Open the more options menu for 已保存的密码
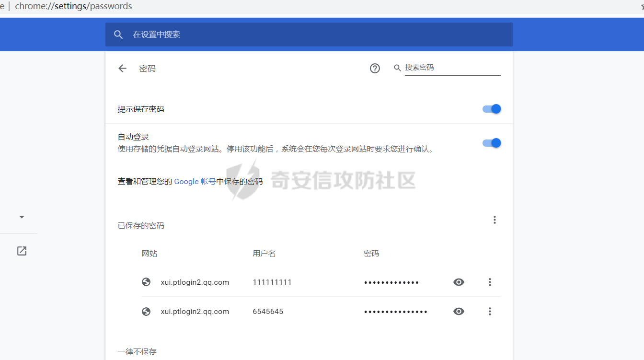644x360 pixels. pyautogui.click(x=494, y=220)
